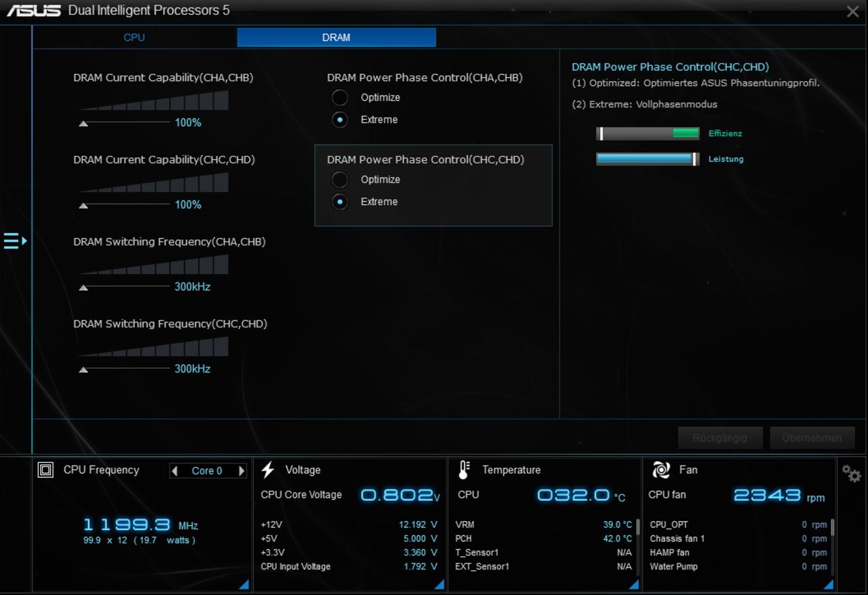
Task: Adjust DRAM Current Capability(CHC,CHD) slider handle
Action: (83, 206)
